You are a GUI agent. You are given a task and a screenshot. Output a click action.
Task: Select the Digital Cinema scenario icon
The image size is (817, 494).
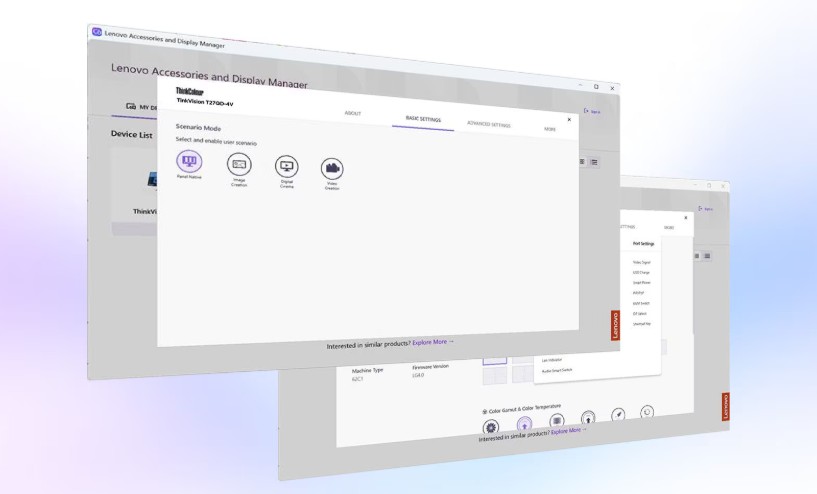click(x=287, y=167)
